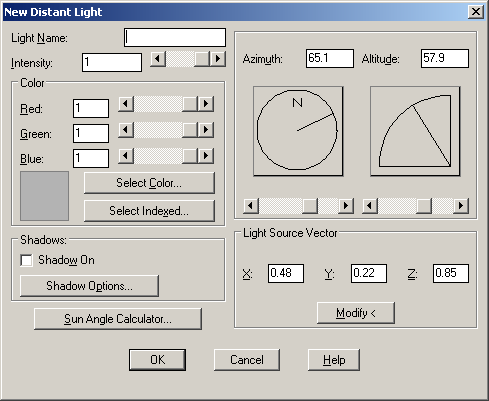
Task: Confirm with the OK button
Action: 157,360
